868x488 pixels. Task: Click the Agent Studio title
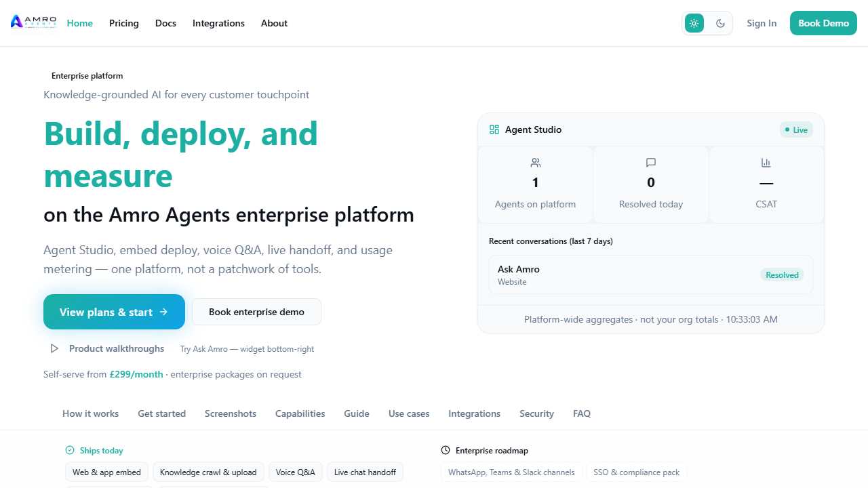(x=534, y=129)
